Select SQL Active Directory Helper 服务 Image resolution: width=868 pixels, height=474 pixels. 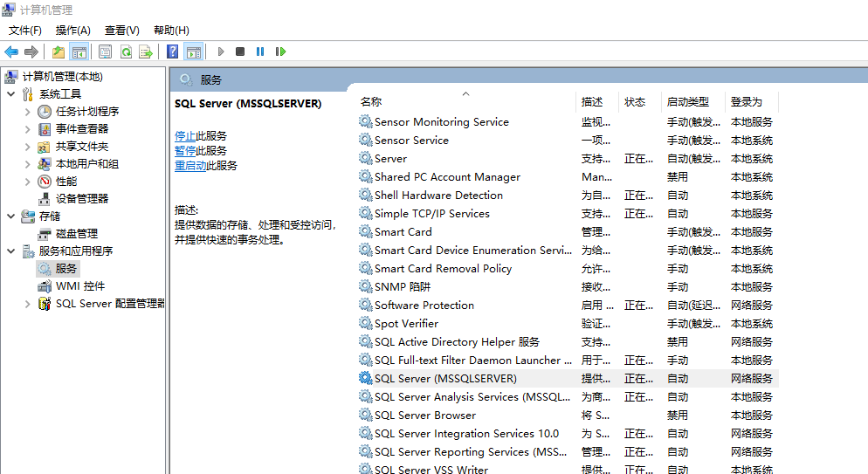point(568,341)
